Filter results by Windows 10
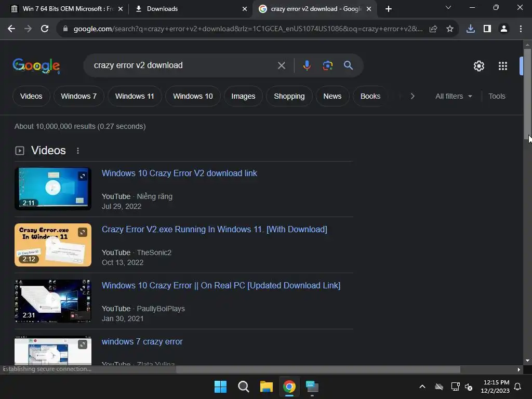The image size is (532, 399). coord(193,96)
